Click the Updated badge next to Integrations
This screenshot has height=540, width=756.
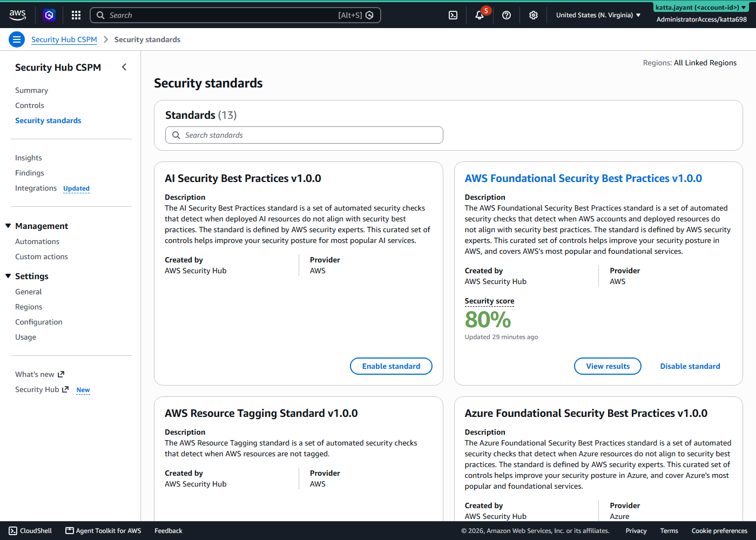pos(76,188)
